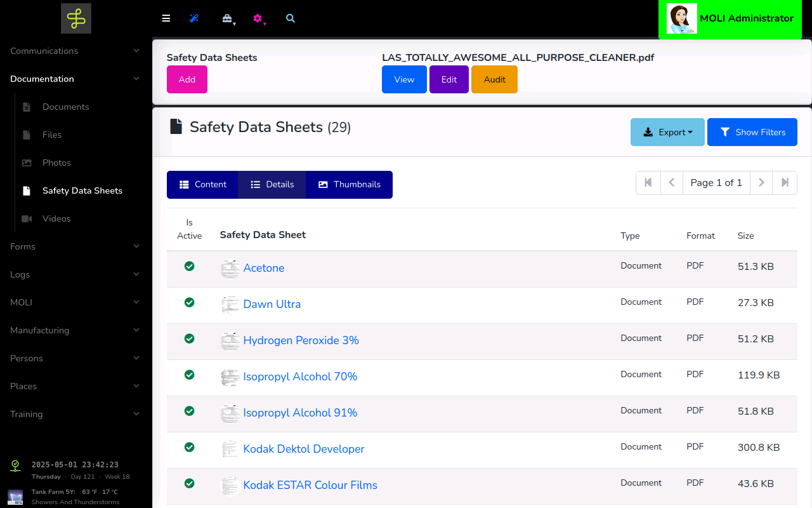Go to the next page arrow
Image resolution: width=812 pixels, height=508 pixels.
(x=761, y=183)
